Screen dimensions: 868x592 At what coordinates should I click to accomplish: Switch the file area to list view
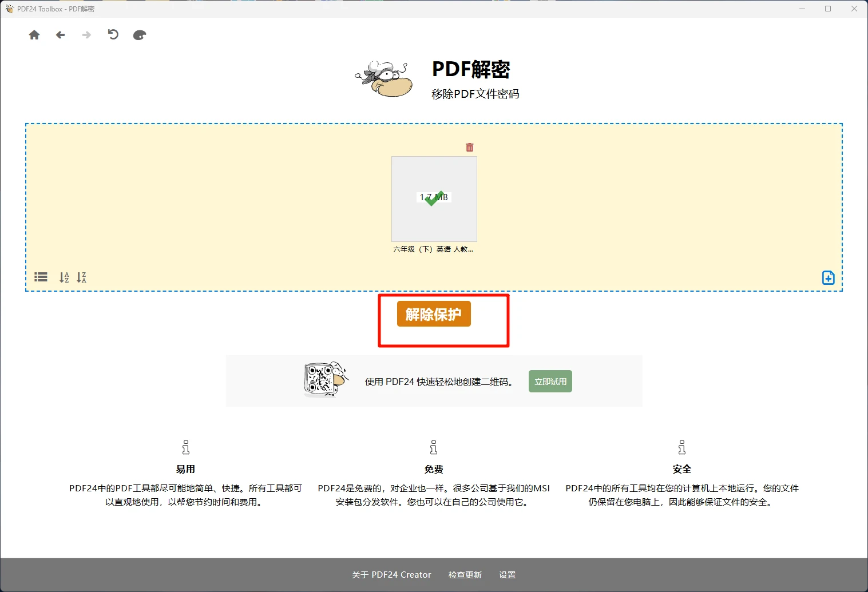pos(40,277)
